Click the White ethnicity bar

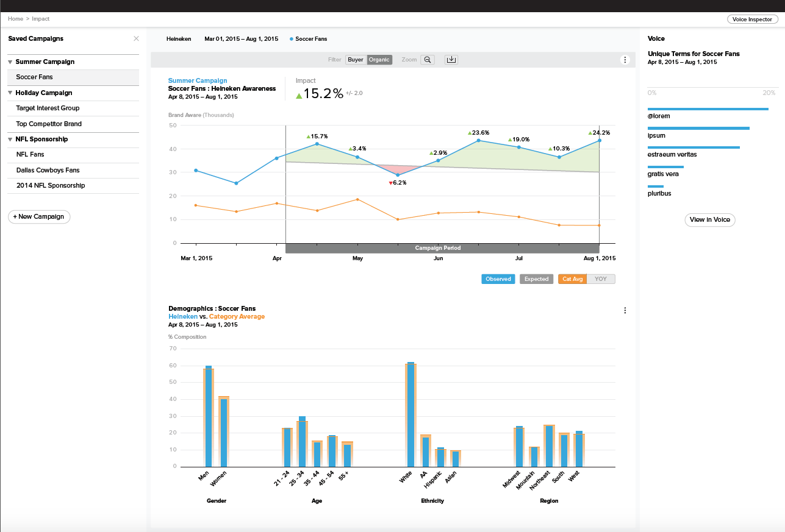pyautogui.click(x=410, y=414)
